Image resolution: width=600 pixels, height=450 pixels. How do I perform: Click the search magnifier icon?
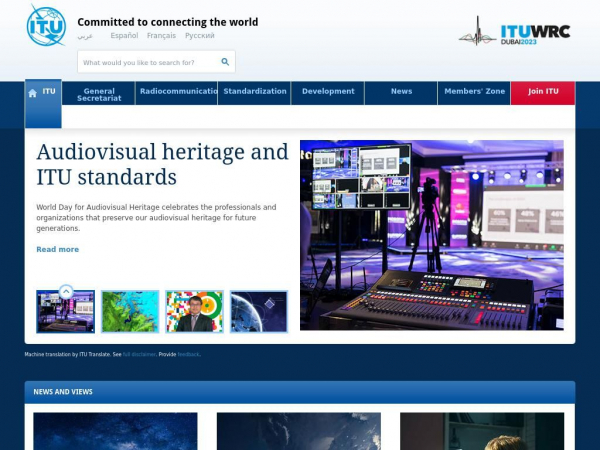225,62
